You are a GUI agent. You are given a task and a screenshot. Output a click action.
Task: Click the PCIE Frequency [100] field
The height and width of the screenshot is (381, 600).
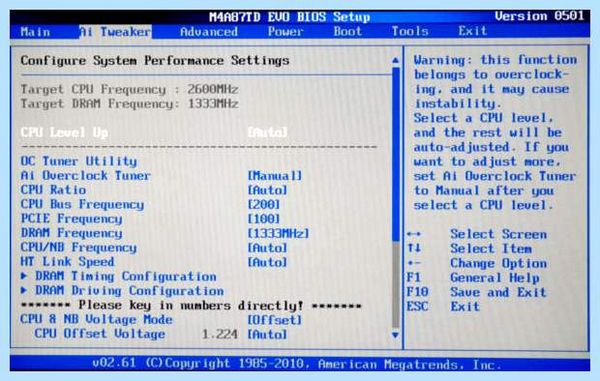(x=264, y=219)
